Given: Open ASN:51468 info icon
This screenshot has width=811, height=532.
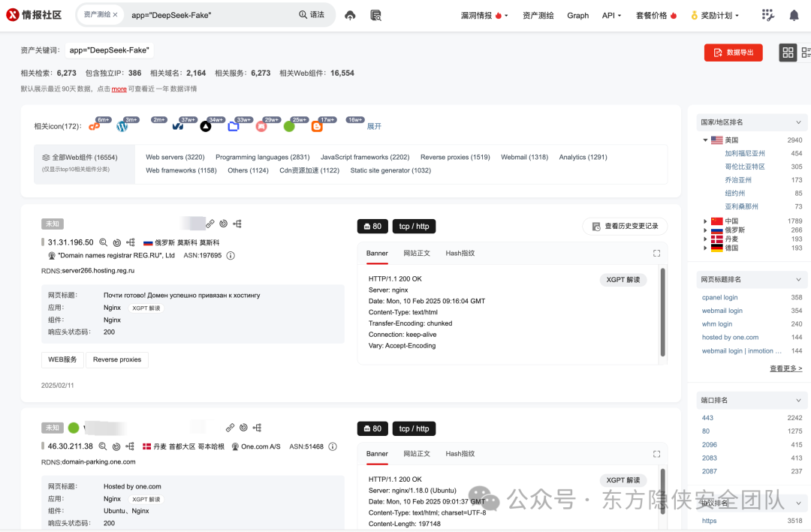Looking at the screenshot, I should [x=333, y=446].
